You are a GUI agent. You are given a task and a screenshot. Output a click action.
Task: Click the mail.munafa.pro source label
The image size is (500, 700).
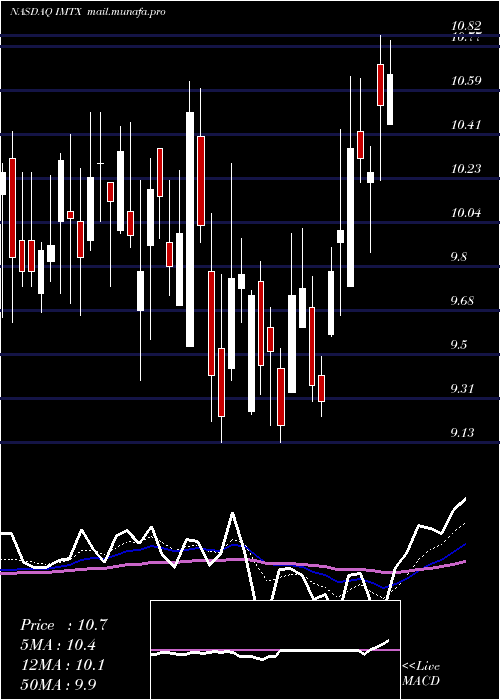[x=126, y=12]
